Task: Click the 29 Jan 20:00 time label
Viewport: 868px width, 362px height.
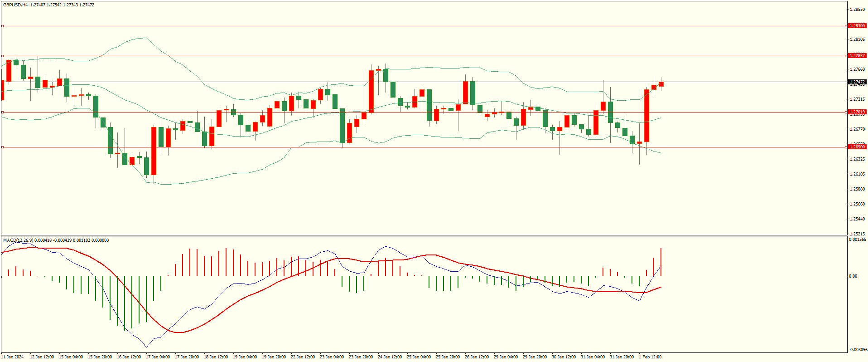Action: [x=535, y=357]
